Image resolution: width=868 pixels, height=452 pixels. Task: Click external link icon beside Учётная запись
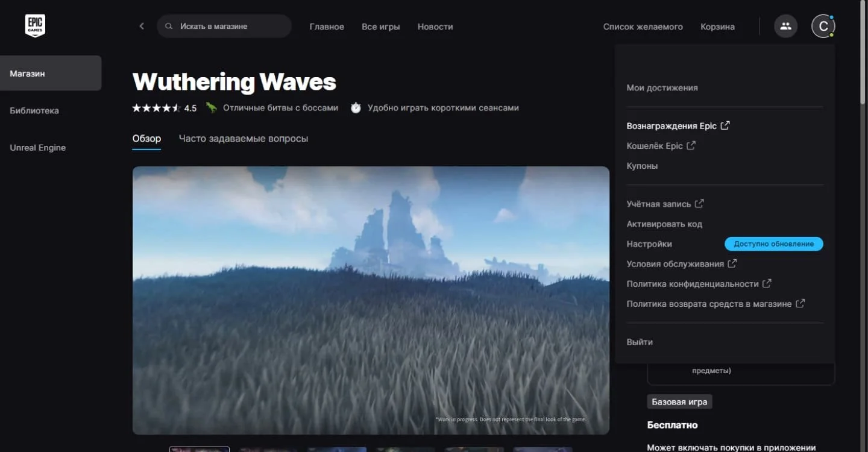[699, 204]
